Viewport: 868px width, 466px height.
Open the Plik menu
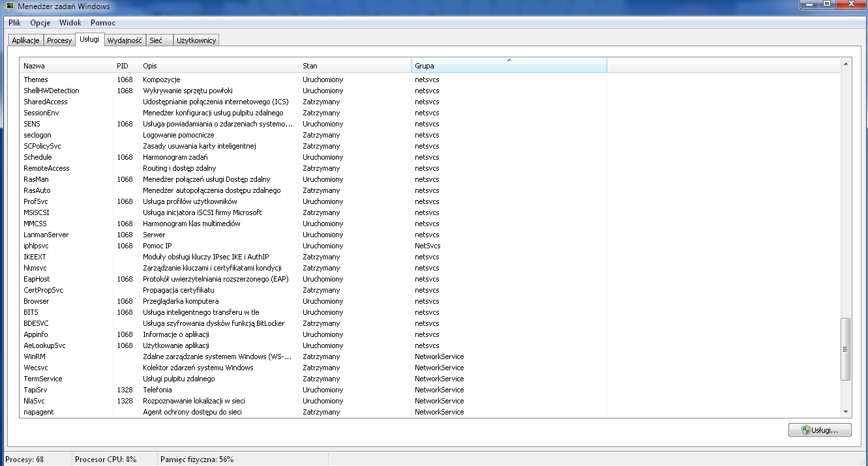[x=15, y=23]
